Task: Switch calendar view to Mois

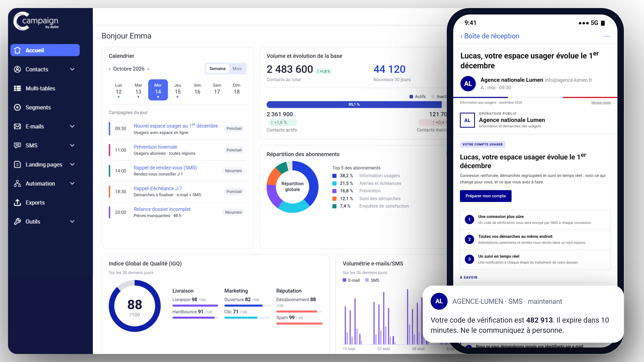Action: 237,69
